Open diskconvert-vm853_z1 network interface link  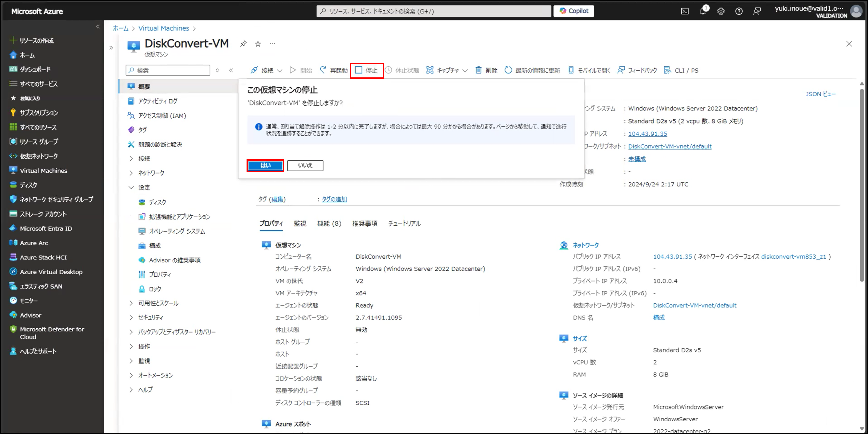(x=794, y=256)
